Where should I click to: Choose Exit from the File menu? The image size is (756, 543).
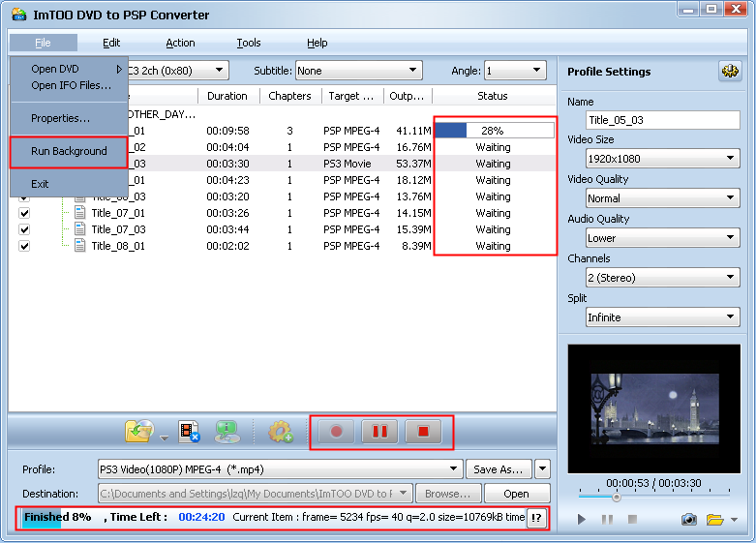tap(69, 184)
